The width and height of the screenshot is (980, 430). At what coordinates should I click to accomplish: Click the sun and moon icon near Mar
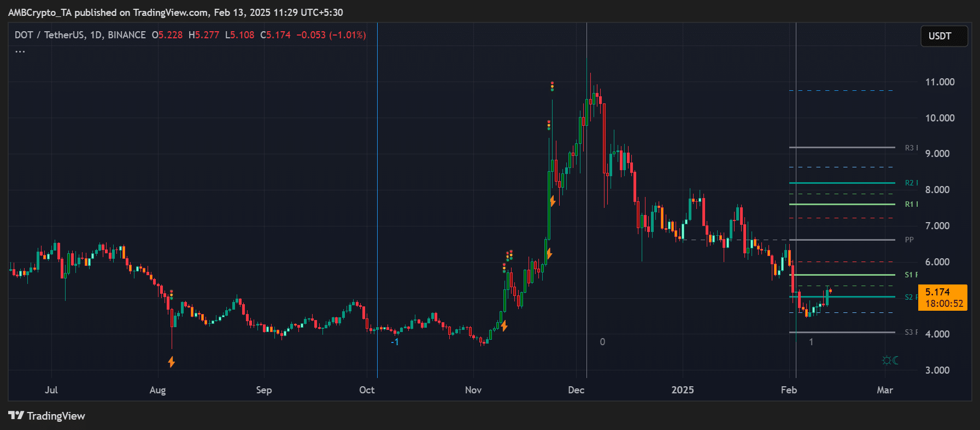point(890,360)
